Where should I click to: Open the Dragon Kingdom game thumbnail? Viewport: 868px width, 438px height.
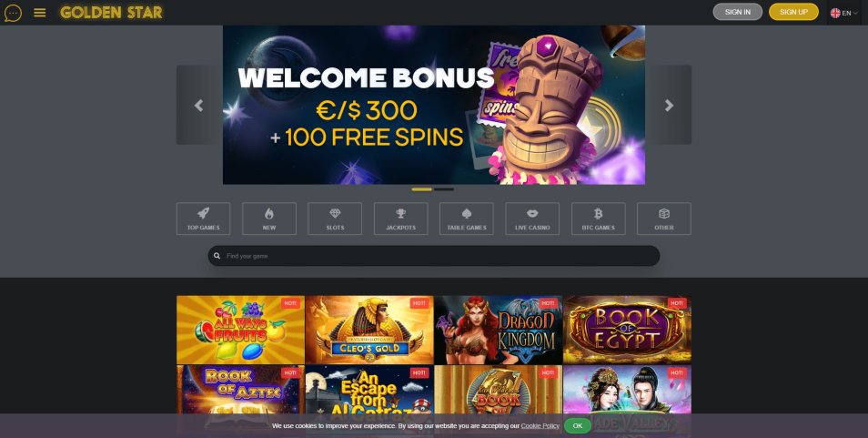coord(499,330)
